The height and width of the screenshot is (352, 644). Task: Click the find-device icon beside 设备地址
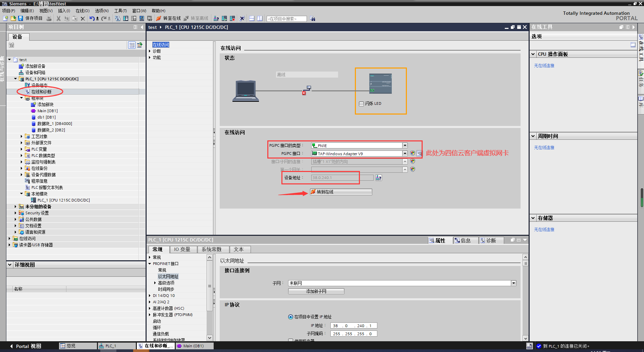point(378,178)
